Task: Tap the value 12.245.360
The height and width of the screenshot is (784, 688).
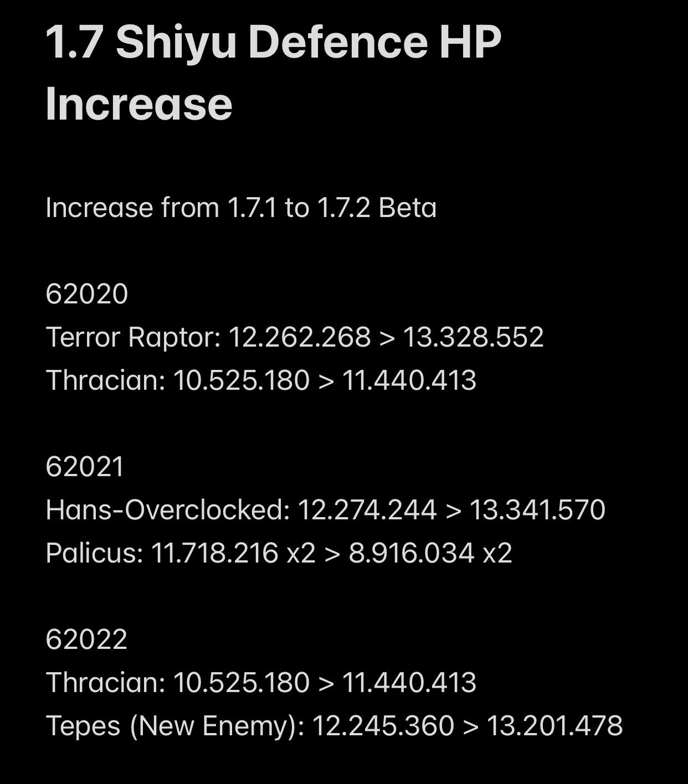Action: pos(383,725)
